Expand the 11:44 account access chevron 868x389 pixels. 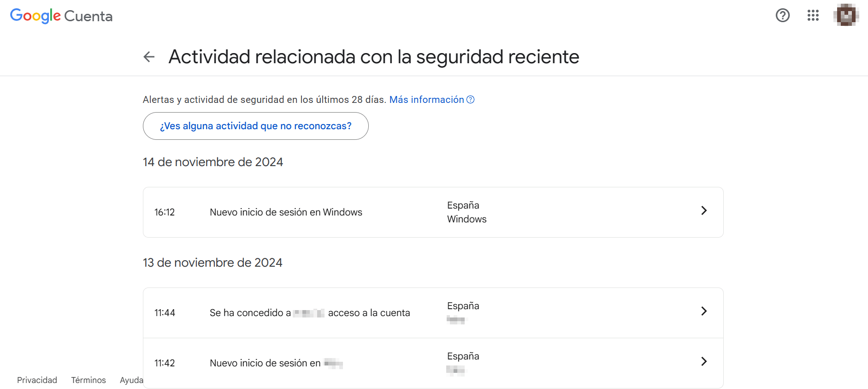[704, 311]
